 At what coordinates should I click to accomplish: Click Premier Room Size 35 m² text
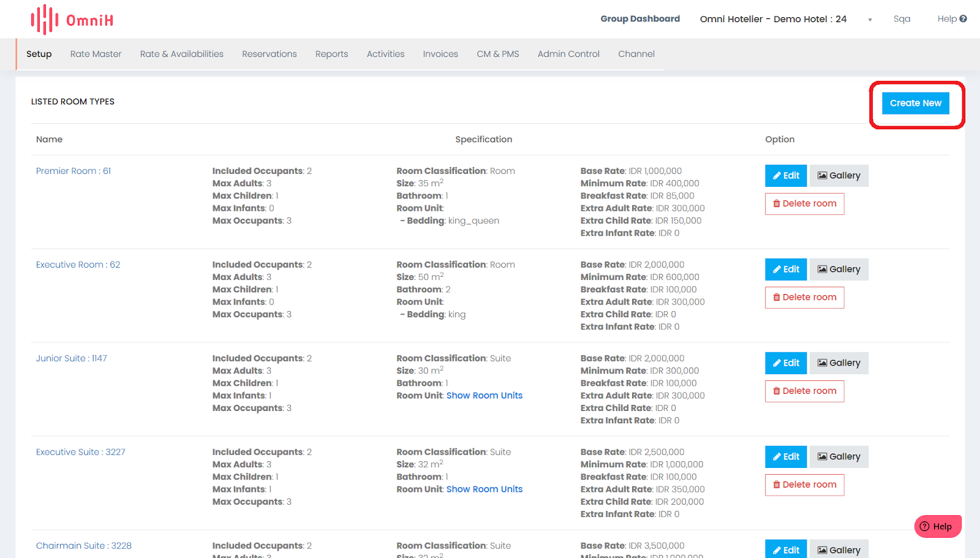[x=420, y=183]
